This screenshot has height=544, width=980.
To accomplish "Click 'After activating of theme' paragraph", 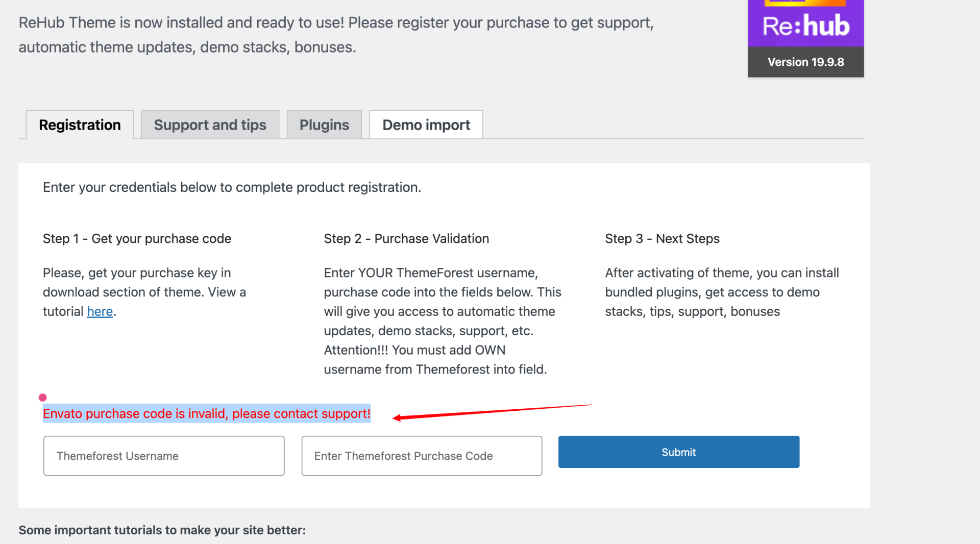I will tap(722, 292).
